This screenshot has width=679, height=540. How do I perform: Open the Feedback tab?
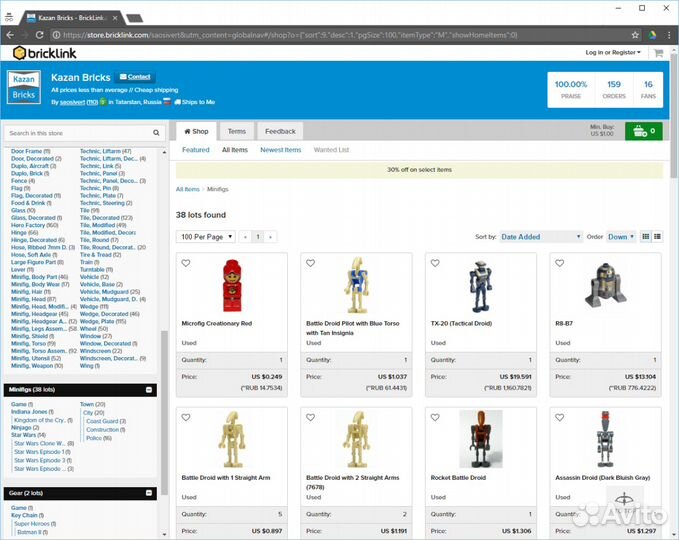(280, 131)
